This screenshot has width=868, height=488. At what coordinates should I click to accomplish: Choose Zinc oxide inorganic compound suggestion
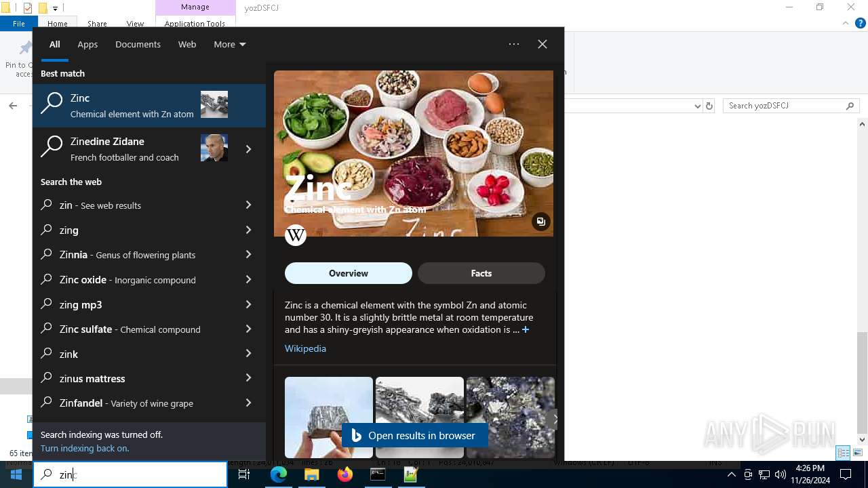132,279
